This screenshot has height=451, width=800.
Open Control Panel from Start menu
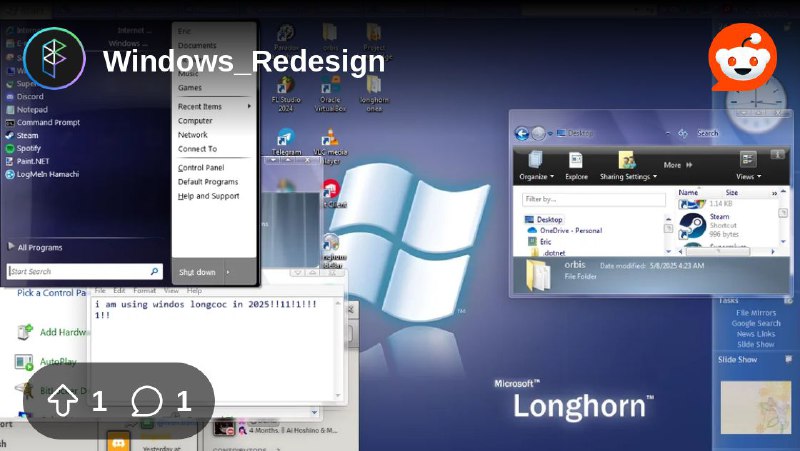[201, 167]
